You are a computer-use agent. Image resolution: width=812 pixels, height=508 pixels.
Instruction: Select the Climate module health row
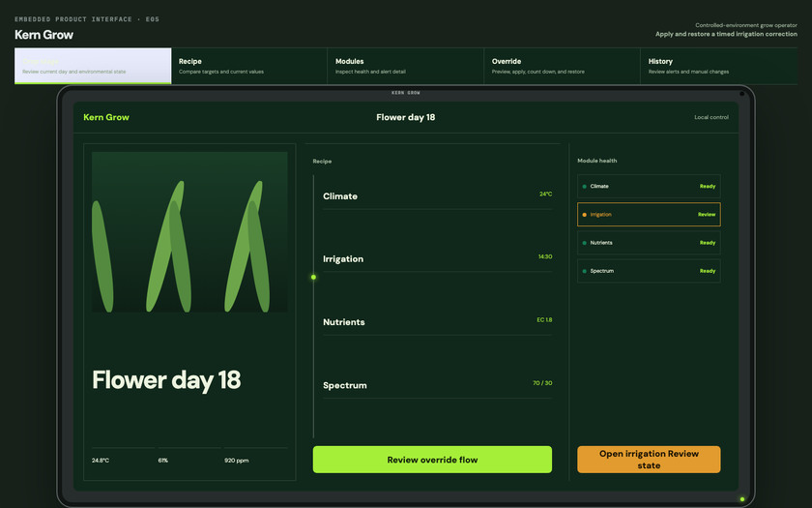[649, 186]
